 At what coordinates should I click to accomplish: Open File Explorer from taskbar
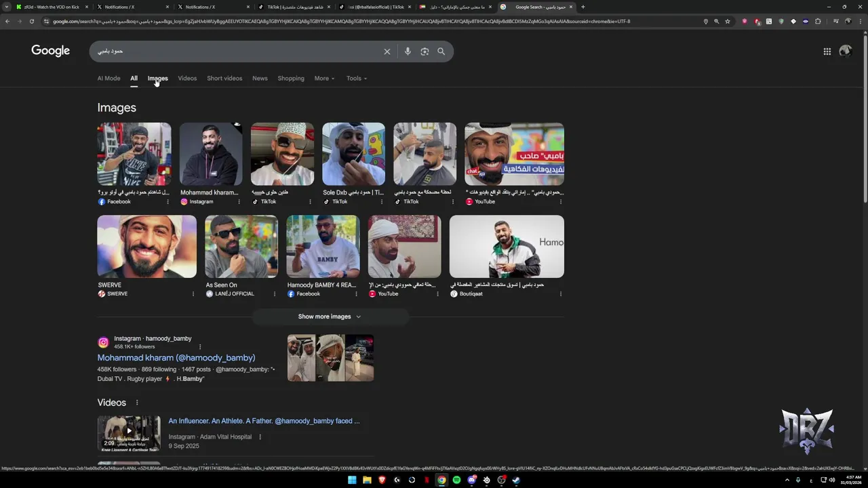(367, 480)
